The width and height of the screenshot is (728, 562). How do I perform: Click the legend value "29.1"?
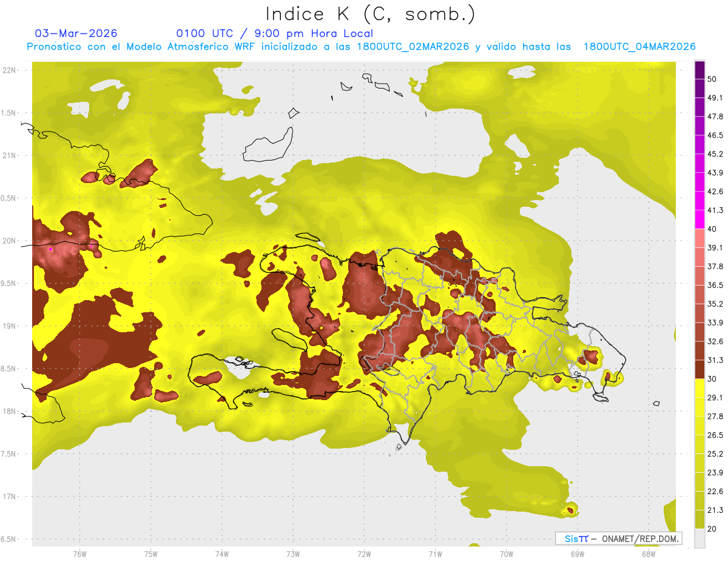(715, 397)
